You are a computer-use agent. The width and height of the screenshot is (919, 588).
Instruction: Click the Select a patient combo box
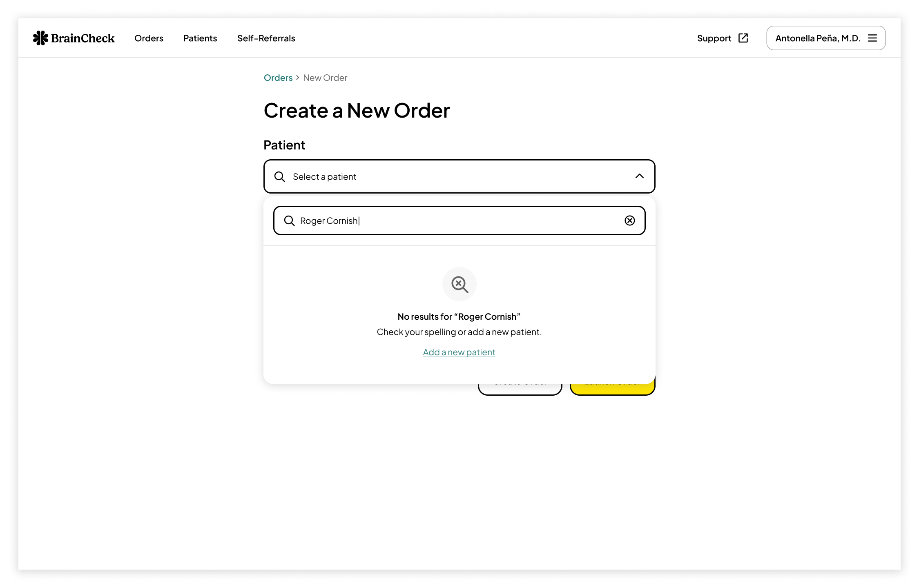point(459,176)
